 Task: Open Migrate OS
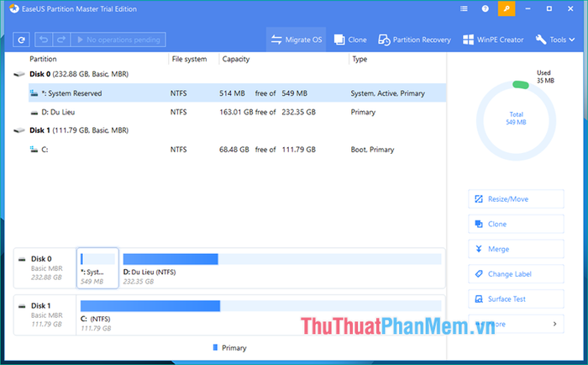pos(297,40)
